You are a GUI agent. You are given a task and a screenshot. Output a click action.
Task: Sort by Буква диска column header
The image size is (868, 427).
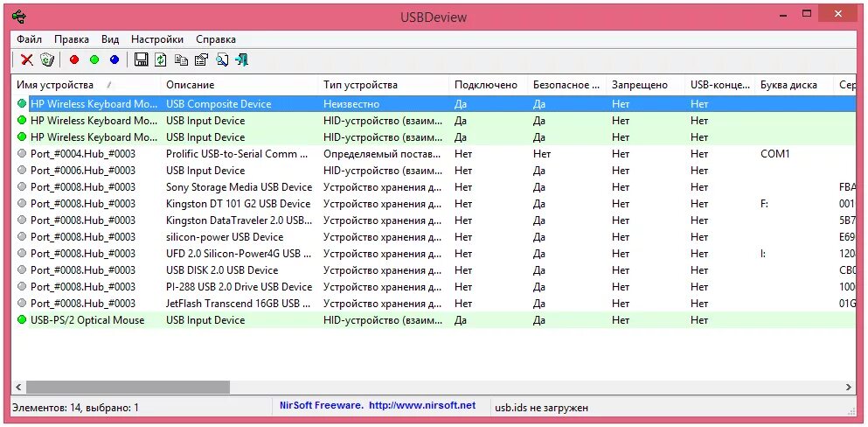[x=794, y=85]
